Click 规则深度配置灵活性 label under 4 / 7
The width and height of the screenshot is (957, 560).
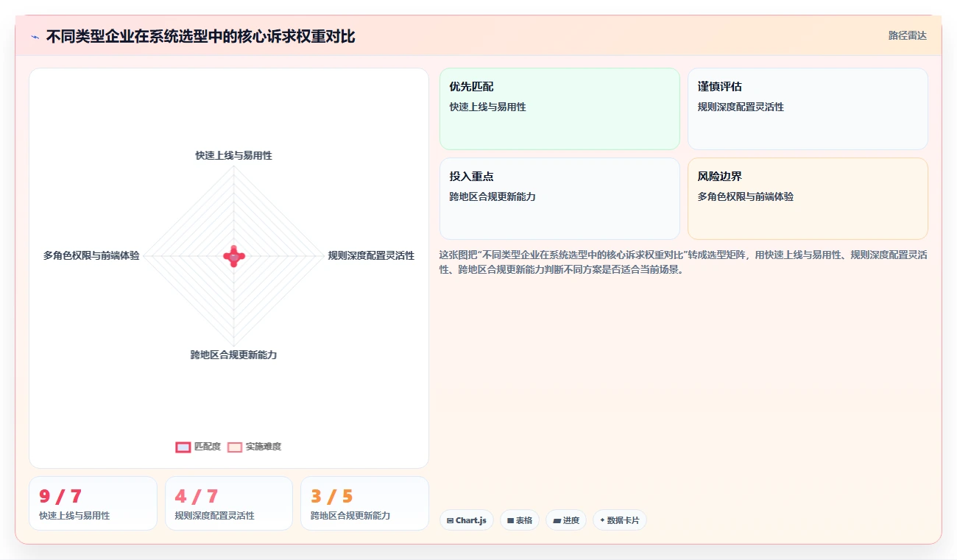pos(215,516)
